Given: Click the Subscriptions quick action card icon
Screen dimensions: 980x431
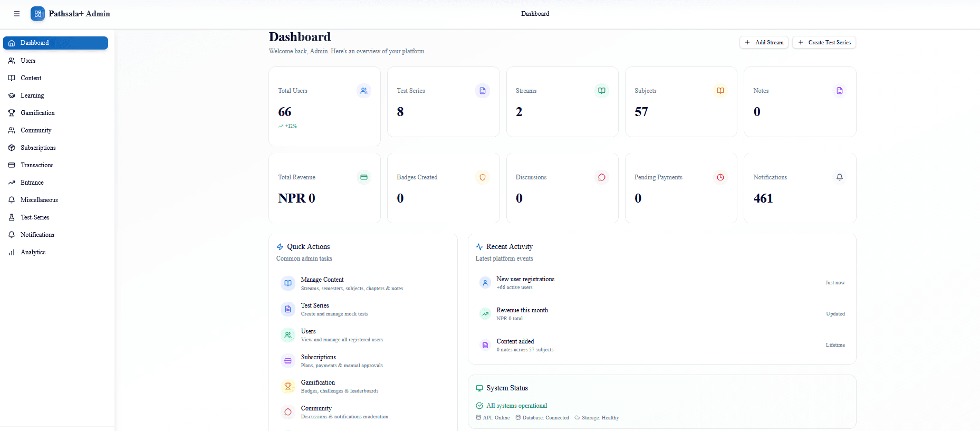Looking at the screenshot, I should 288,361.
